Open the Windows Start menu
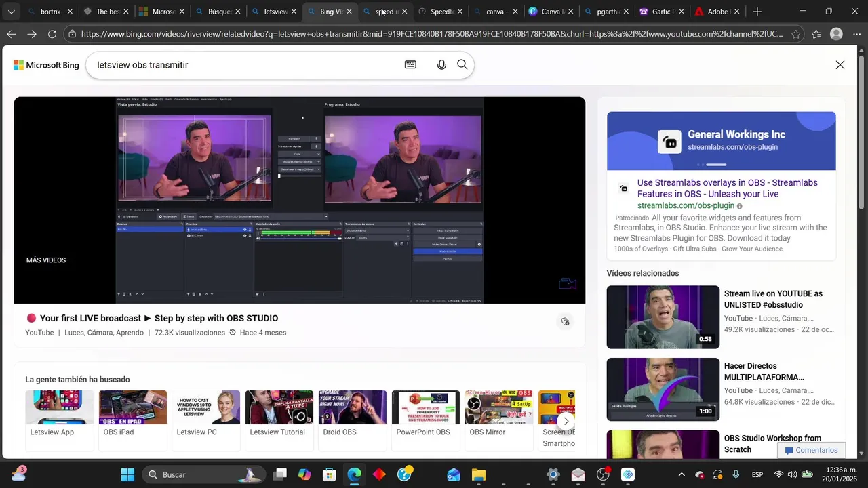The image size is (868, 488). coord(127,474)
